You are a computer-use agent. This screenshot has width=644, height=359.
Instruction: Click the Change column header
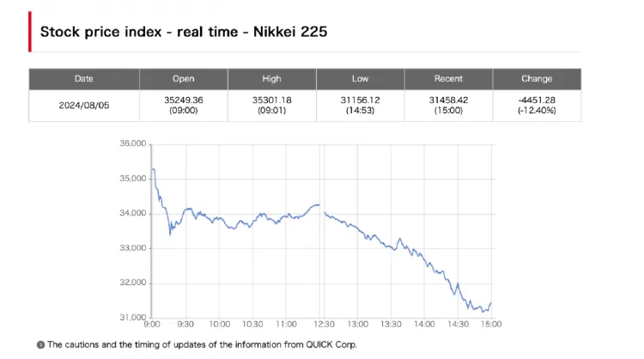pos(537,79)
